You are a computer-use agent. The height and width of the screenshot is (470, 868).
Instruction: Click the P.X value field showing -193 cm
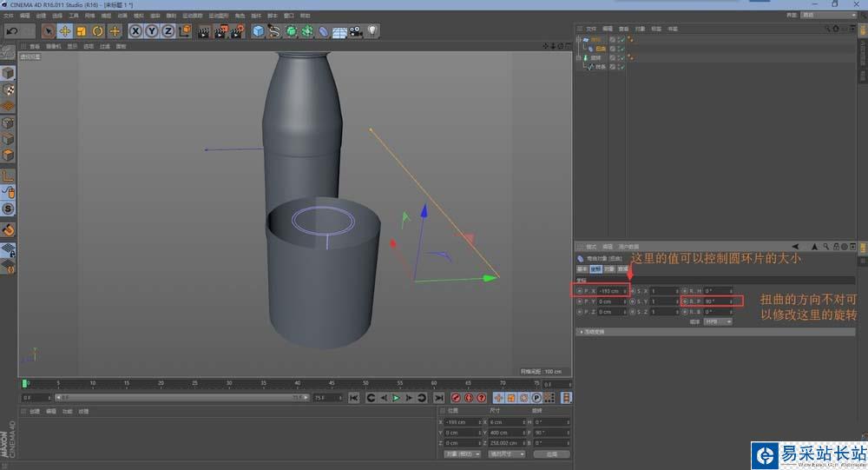609,290
